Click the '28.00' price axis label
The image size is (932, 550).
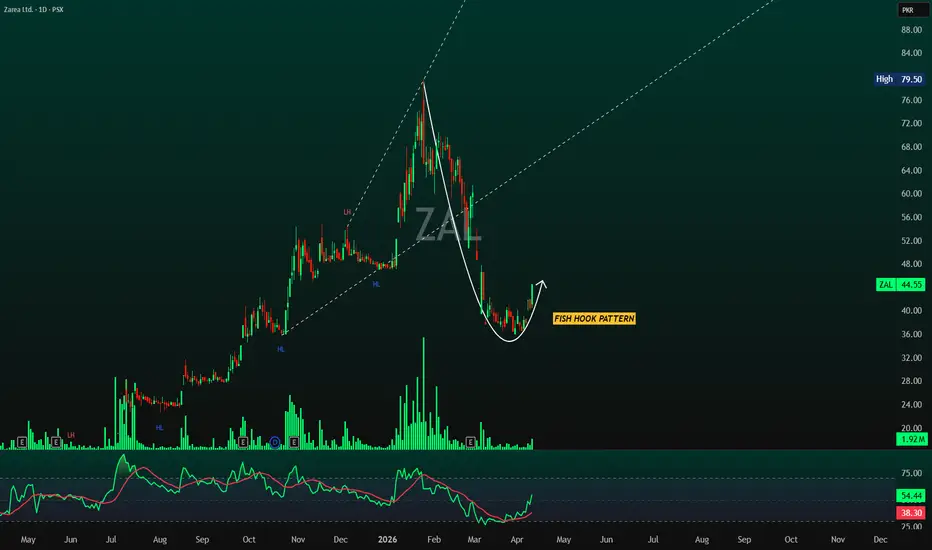[x=911, y=381]
